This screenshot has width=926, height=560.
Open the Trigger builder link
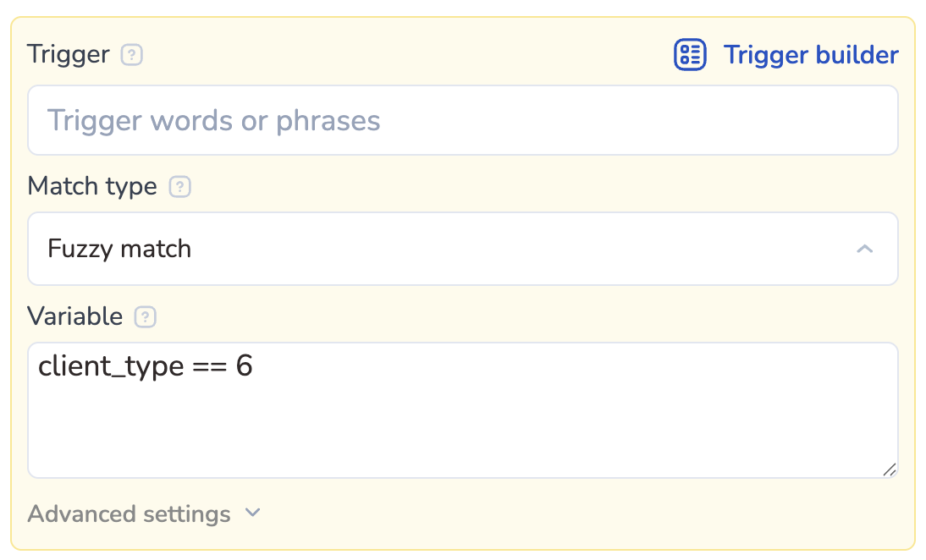click(810, 55)
